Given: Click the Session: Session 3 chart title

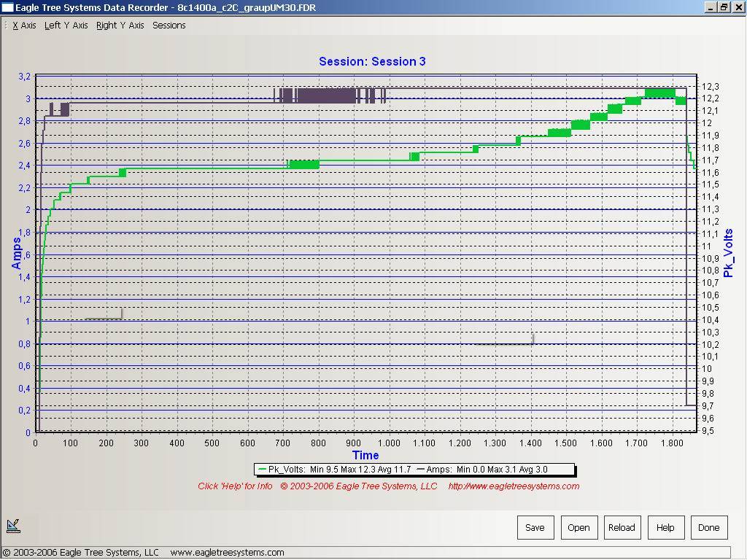Looking at the screenshot, I should (x=372, y=62).
